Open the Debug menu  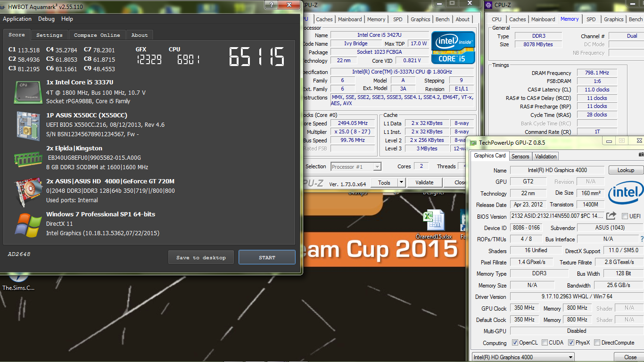point(46,19)
